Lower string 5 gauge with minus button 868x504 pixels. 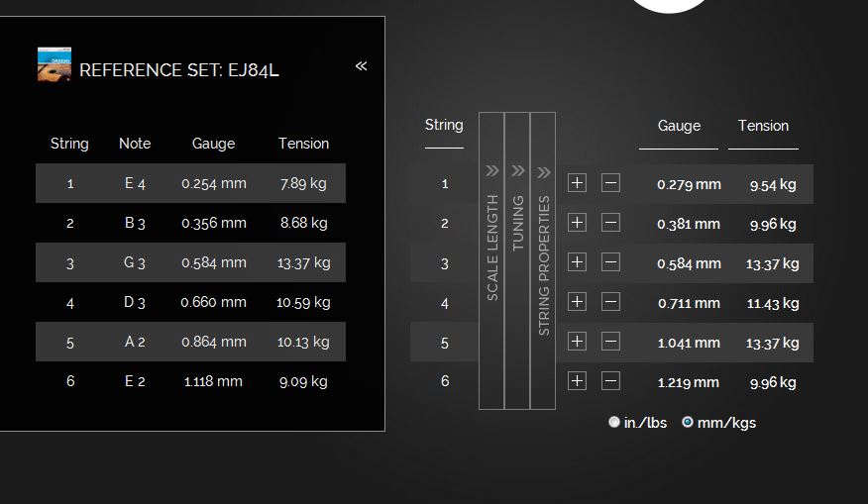[x=610, y=341]
